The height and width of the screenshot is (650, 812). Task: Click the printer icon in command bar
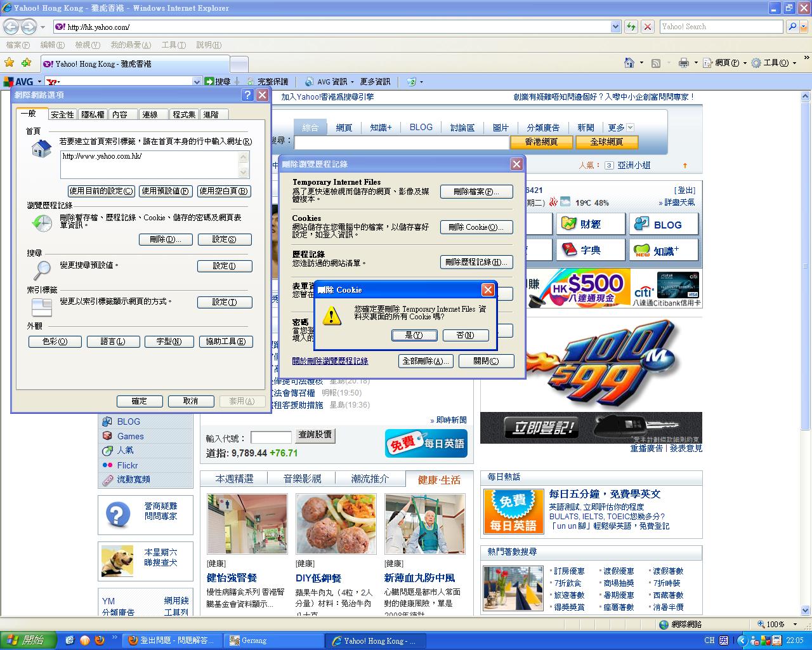[x=683, y=63]
